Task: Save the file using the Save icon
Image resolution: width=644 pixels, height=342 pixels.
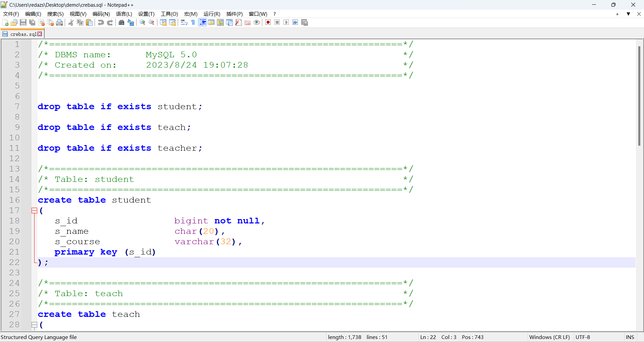Action: point(23,22)
